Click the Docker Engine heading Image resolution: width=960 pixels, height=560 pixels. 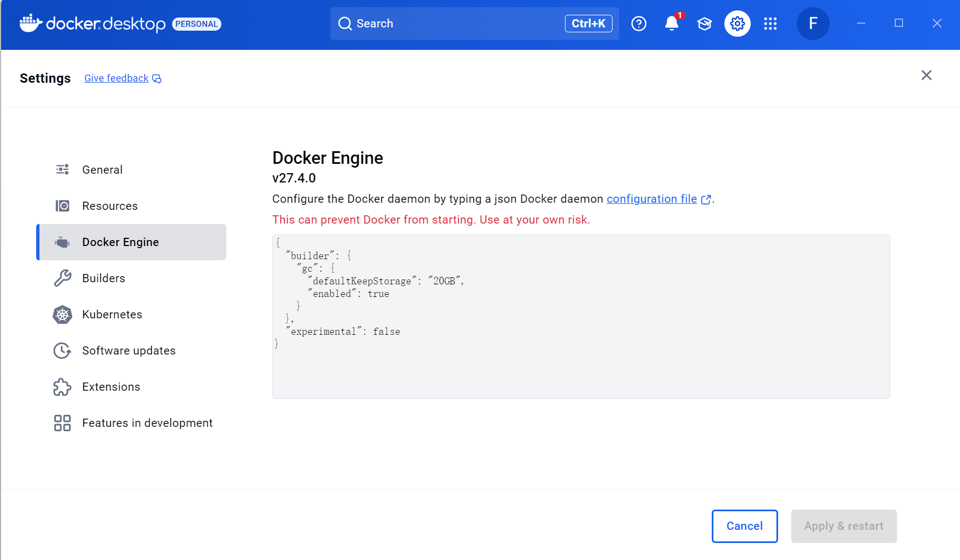pos(328,158)
